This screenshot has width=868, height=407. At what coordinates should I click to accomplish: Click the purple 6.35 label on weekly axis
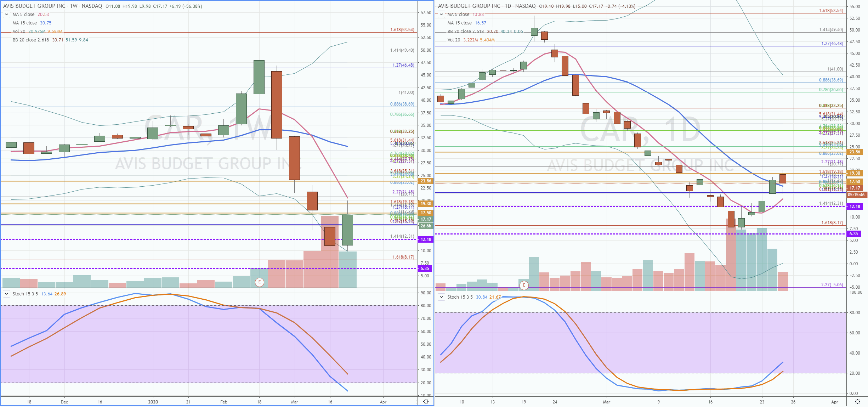click(425, 268)
